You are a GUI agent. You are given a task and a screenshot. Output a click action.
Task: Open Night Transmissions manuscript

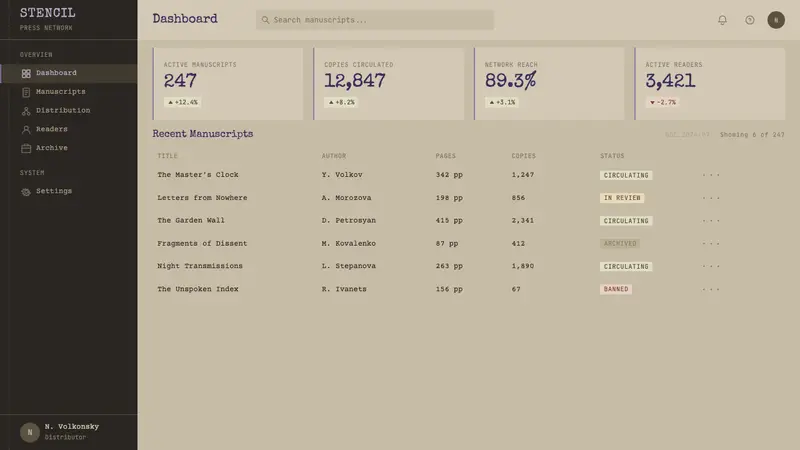200,266
